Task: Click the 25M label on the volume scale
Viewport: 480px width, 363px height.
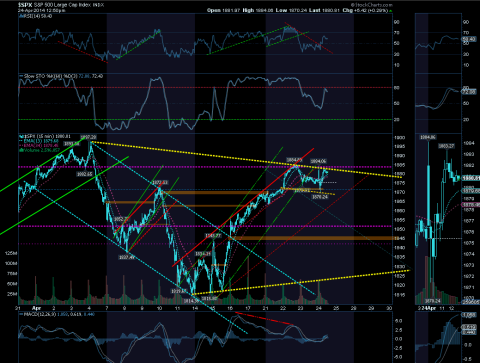Action: point(12,294)
